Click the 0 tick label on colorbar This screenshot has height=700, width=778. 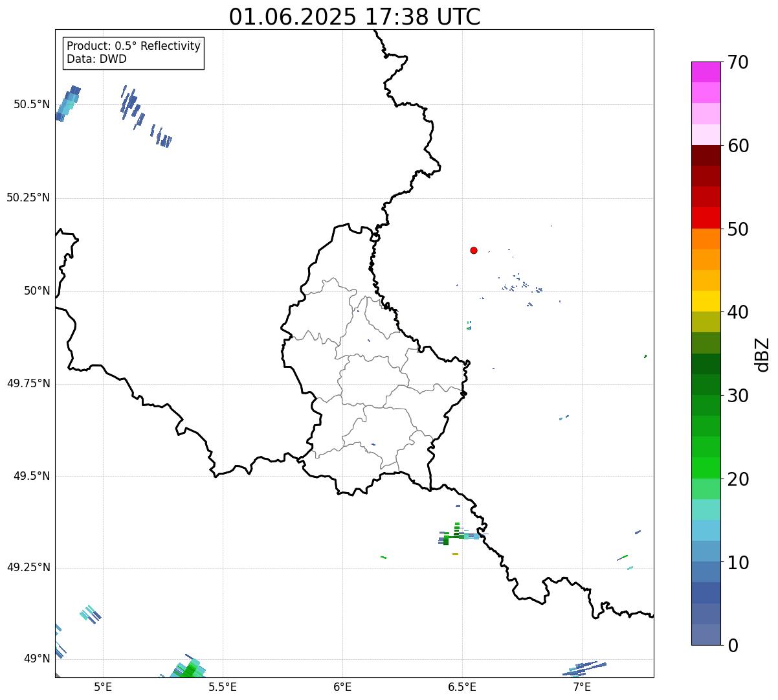[733, 646]
